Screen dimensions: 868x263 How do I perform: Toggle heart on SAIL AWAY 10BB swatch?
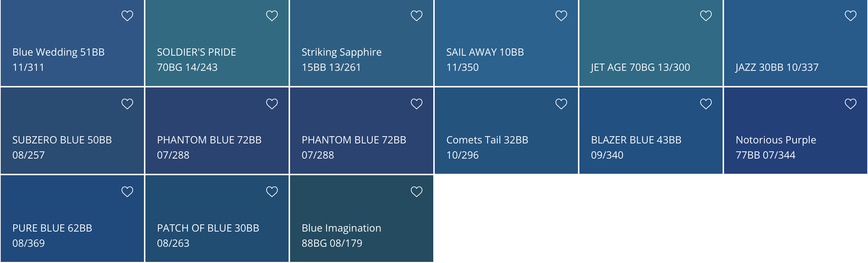point(561,16)
